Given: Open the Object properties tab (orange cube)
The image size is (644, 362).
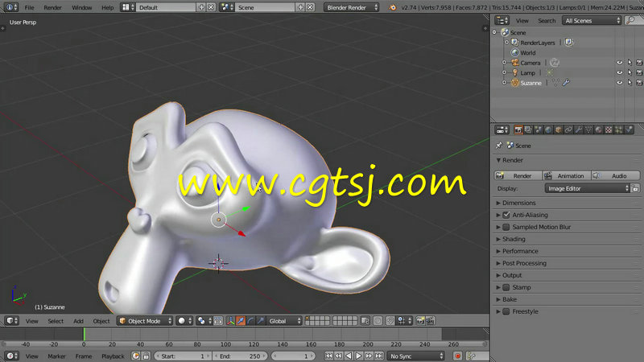Looking at the screenshot, I should [x=558, y=130].
